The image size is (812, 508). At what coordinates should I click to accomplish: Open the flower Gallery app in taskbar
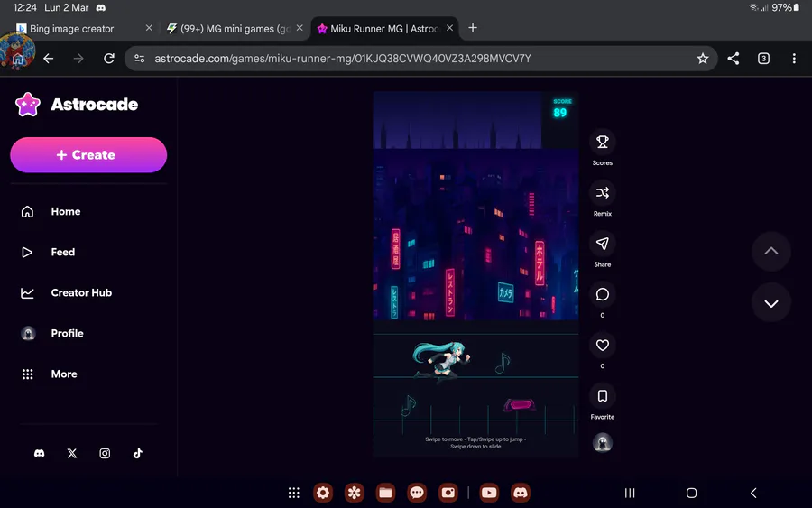(355, 493)
